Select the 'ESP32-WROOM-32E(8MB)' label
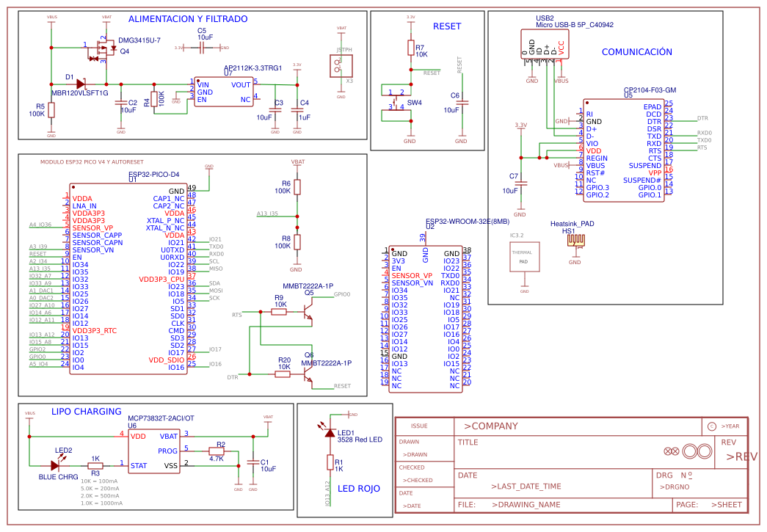 [x=468, y=222]
